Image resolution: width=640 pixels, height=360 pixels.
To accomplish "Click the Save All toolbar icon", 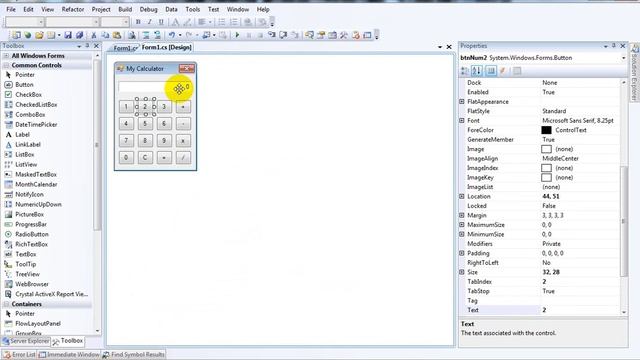I will 80,35.
